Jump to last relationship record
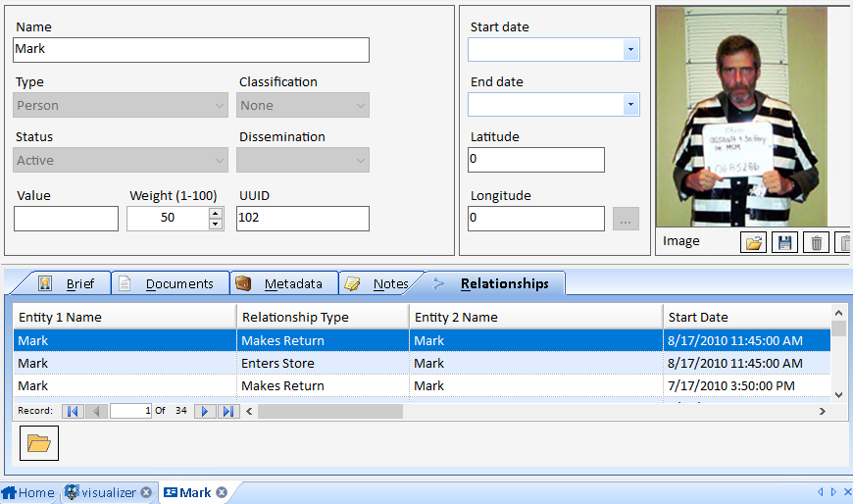The width and height of the screenshot is (853, 504). coord(227,412)
